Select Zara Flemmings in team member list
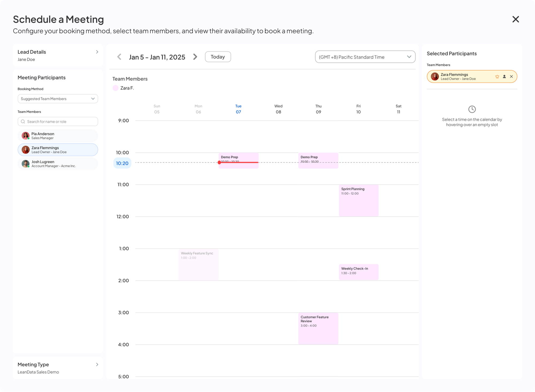 [x=58, y=150]
